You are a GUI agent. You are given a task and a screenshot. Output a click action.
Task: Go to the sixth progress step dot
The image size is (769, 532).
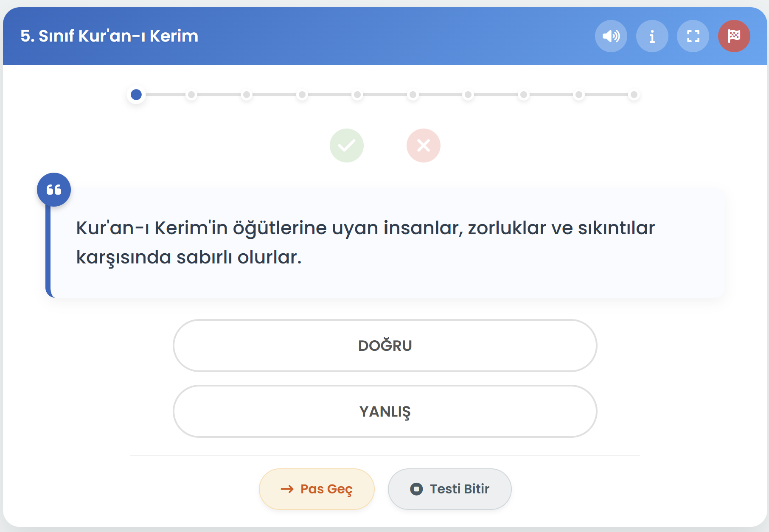coord(413,95)
